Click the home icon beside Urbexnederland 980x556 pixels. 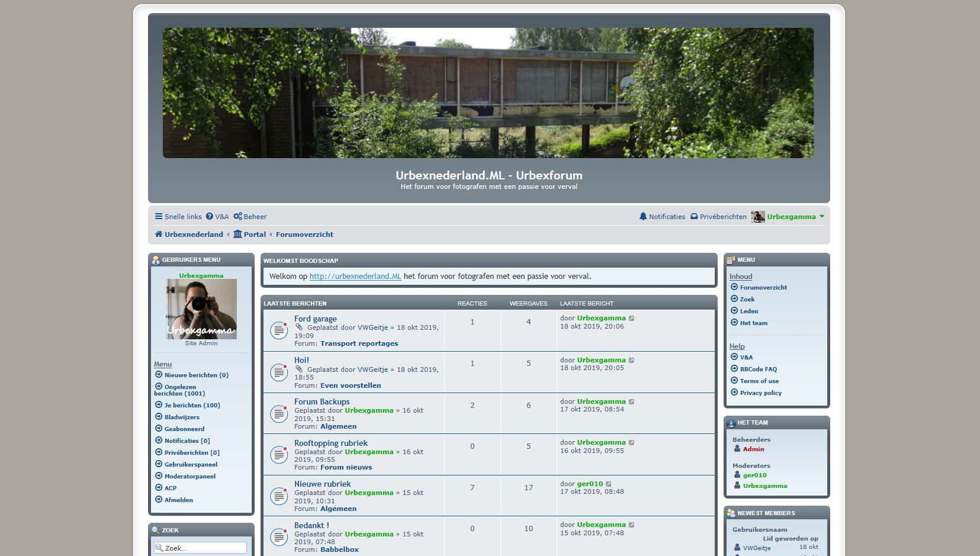click(159, 234)
